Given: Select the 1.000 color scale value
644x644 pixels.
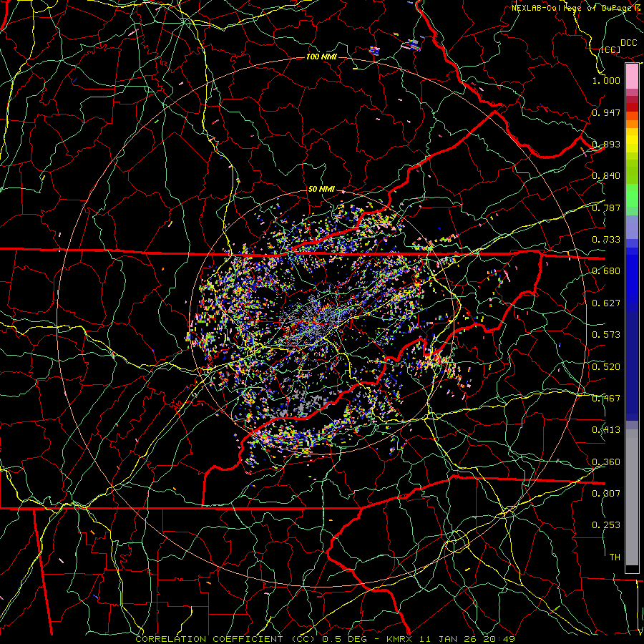Looking at the screenshot, I should point(606,80).
